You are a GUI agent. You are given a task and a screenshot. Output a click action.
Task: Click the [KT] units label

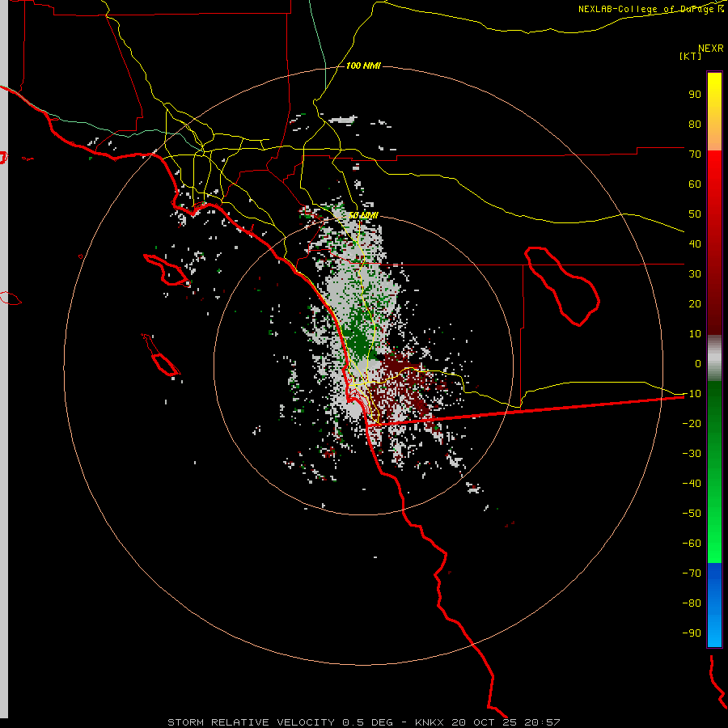coord(691,56)
